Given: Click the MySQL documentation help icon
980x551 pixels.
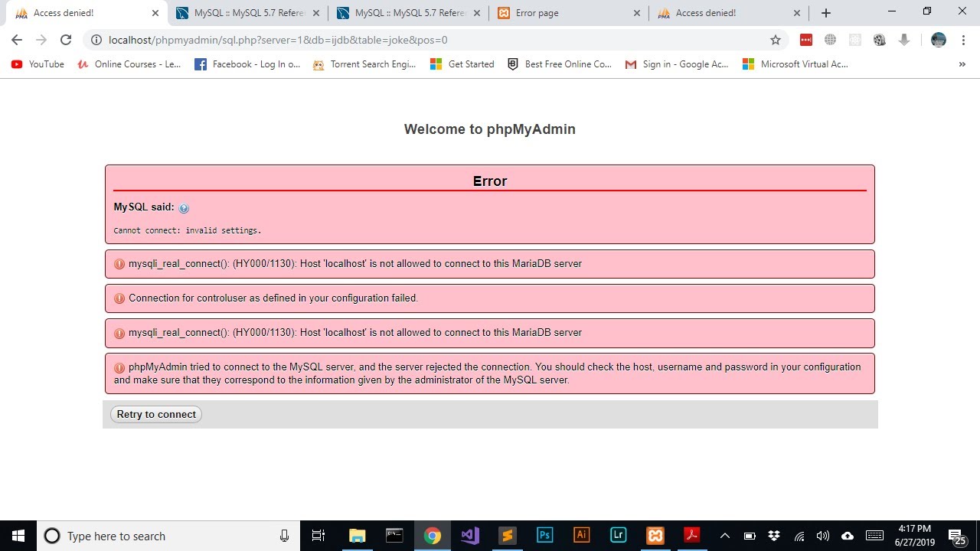Looking at the screenshot, I should (184, 208).
